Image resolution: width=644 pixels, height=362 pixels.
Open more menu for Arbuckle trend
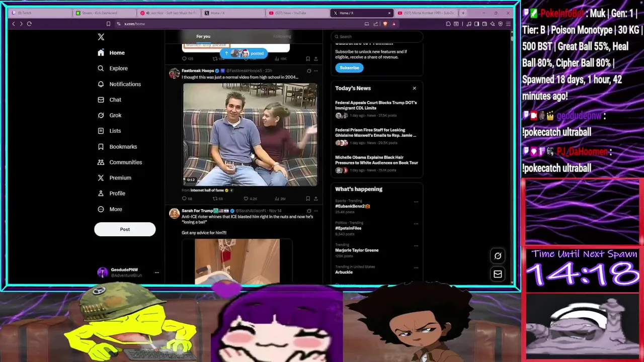[x=416, y=267]
